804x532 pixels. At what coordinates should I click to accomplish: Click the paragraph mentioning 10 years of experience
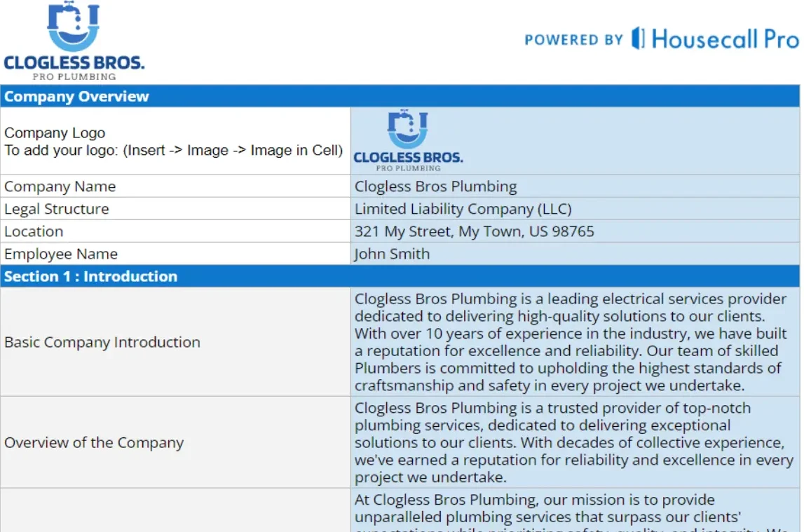click(575, 342)
